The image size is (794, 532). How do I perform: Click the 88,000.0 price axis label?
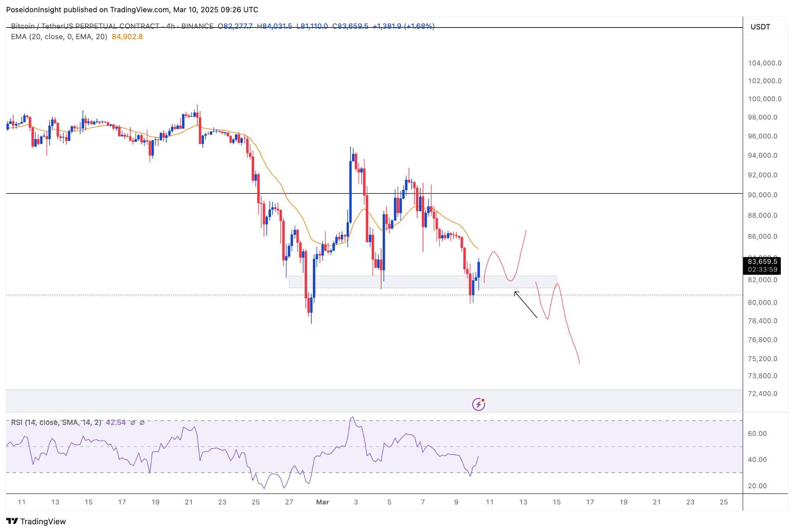[x=763, y=215]
